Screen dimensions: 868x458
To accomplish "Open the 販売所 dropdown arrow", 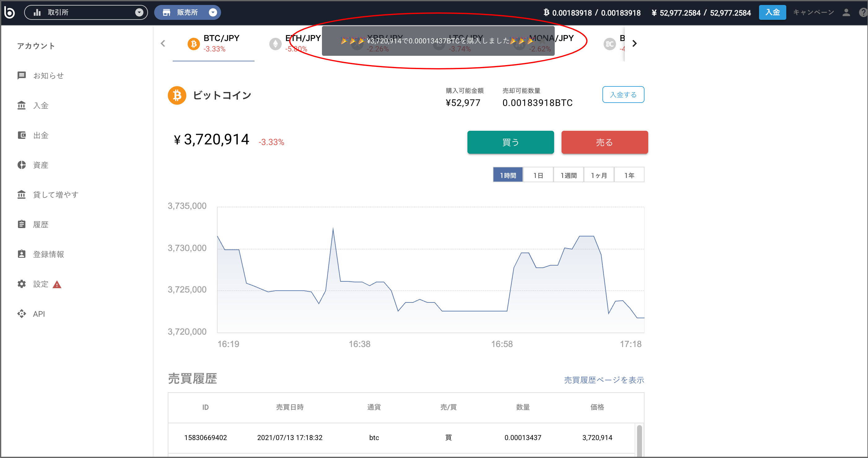I will point(213,12).
